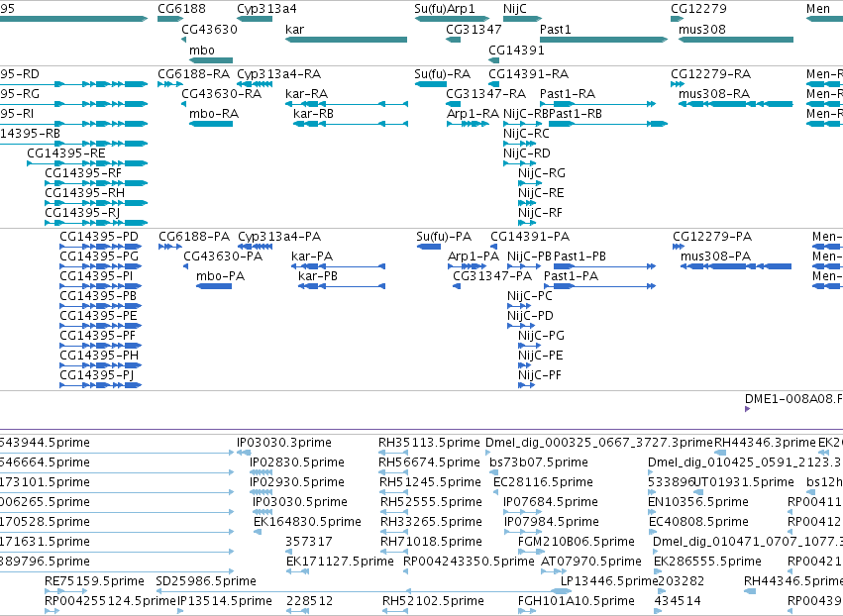The width and height of the screenshot is (843, 616).
Task: Click the Cyp313a4 gene glyph label
Action: pos(266,9)
